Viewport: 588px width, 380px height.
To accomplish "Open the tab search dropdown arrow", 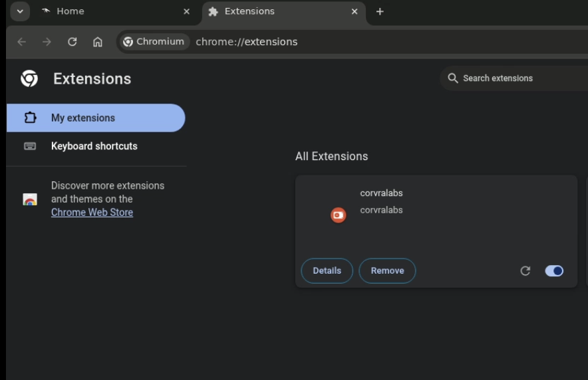I will pyautogui.click(x=20, y=11).
